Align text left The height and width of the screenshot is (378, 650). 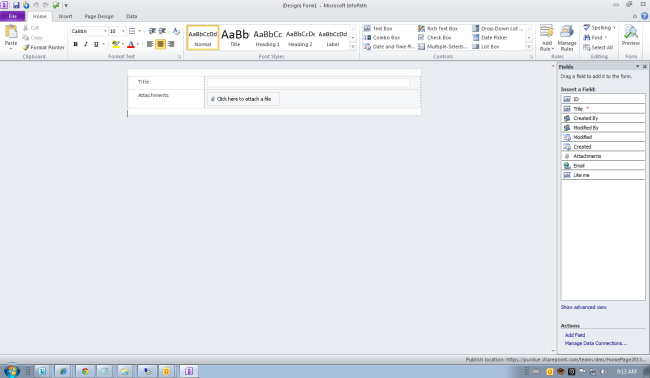tap(150, 44)
